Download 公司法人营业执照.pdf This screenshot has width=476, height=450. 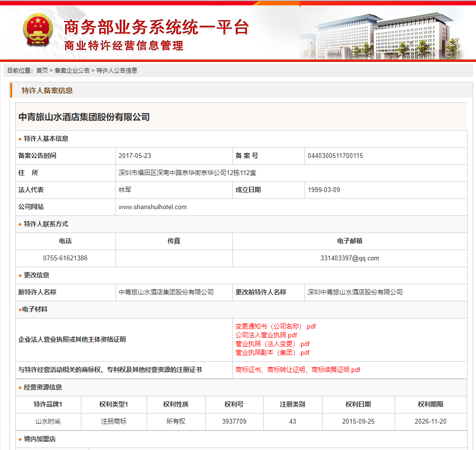click(266, 335)
